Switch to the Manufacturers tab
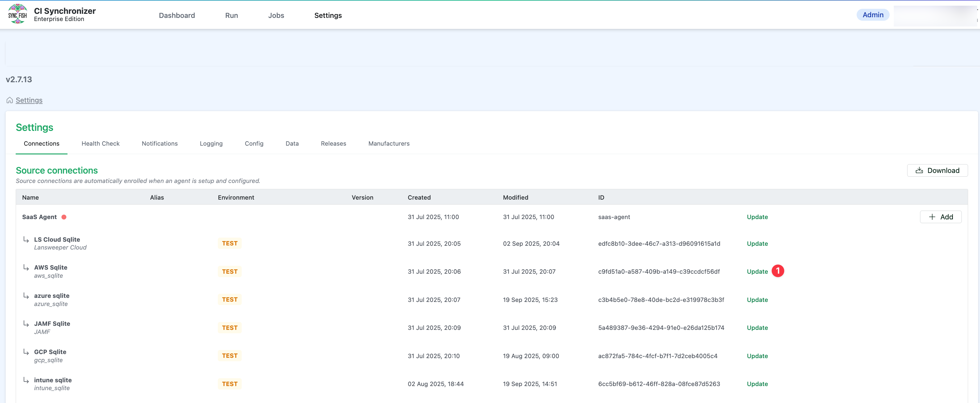The image size is (980, 403). [389, 143]
